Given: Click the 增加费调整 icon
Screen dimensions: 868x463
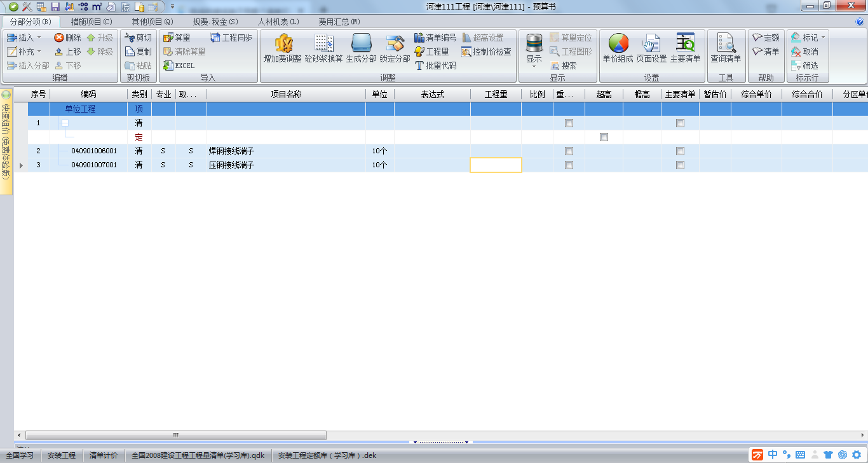Looking at the screenshot, I should pyautogui.click(x=283, y=49).
